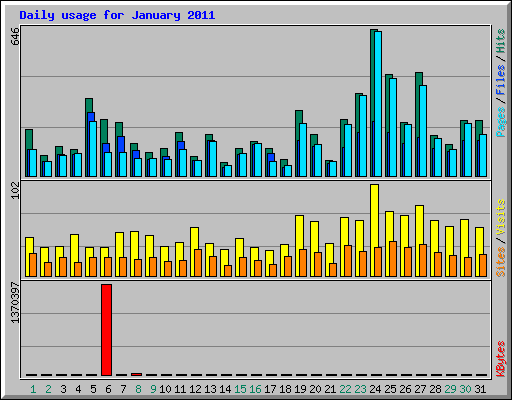Click the day 30 axis label
512x400 pixels.
coord(465,389)
